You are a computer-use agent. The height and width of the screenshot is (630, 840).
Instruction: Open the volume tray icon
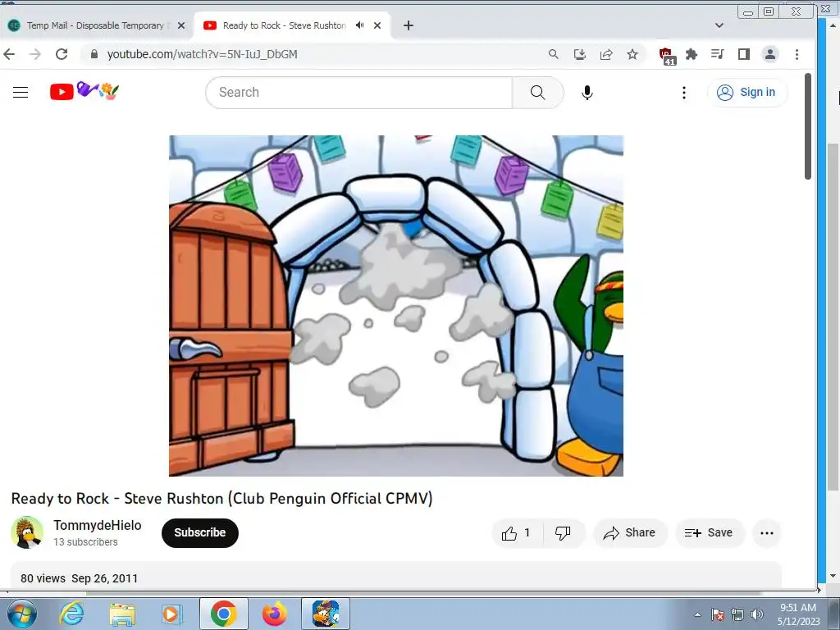pos(756,614)
